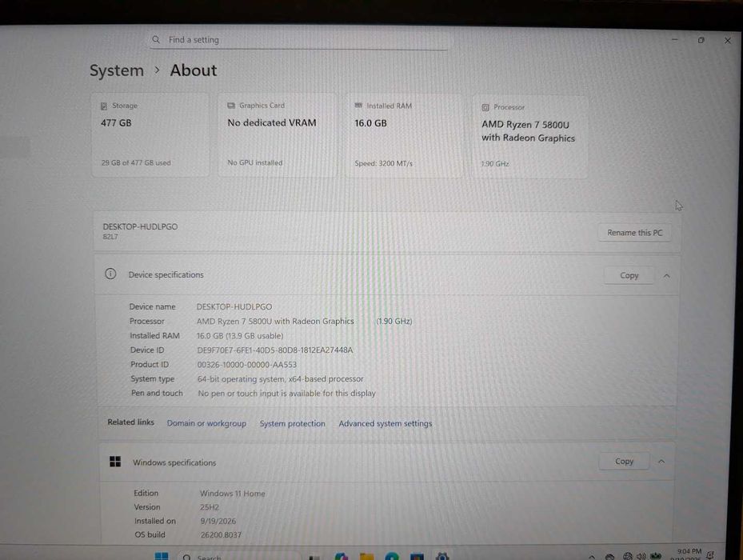Viewport: 743px width, 560px height.
Task: Click the System type value text
Action: 281,379
